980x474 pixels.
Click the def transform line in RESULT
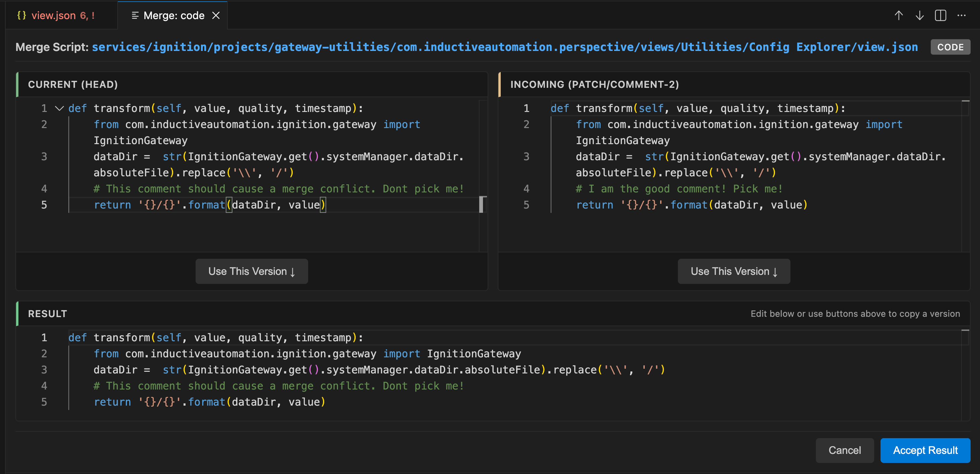[215, 338]
